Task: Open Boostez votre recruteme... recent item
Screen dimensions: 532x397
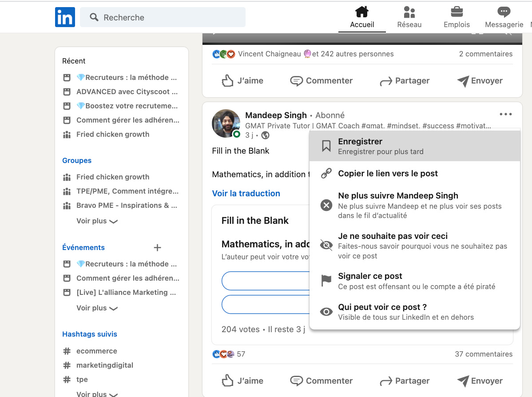Action: tap(127, 106)
